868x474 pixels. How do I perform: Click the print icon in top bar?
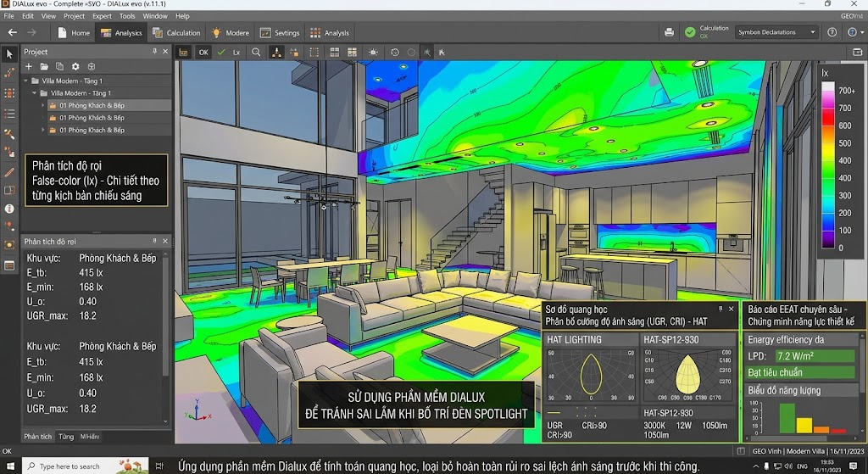(669, 32)
